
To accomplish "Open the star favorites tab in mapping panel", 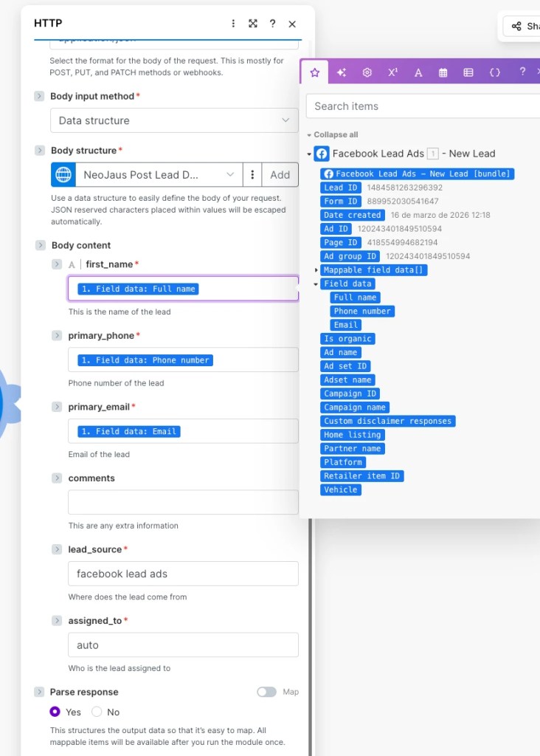I will (315, 72).
